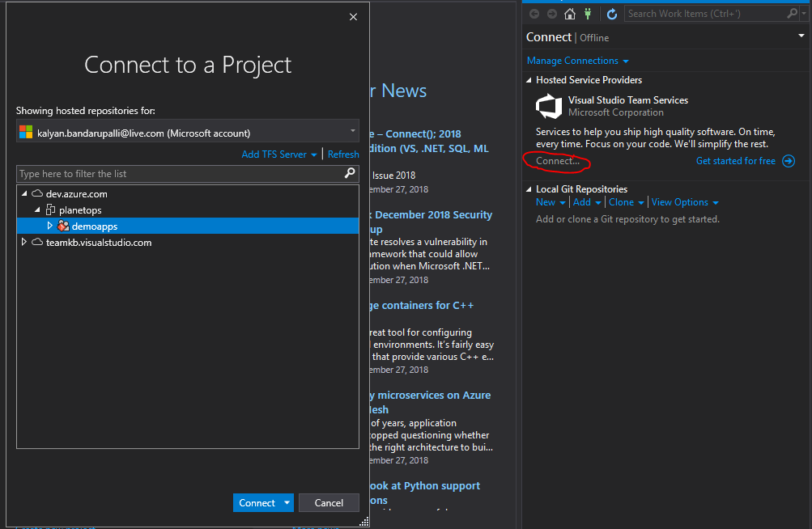This screenshot has height=529, width=812.
Task: Click the filter search magnifier icon
Action: click(x=350, y=173)
